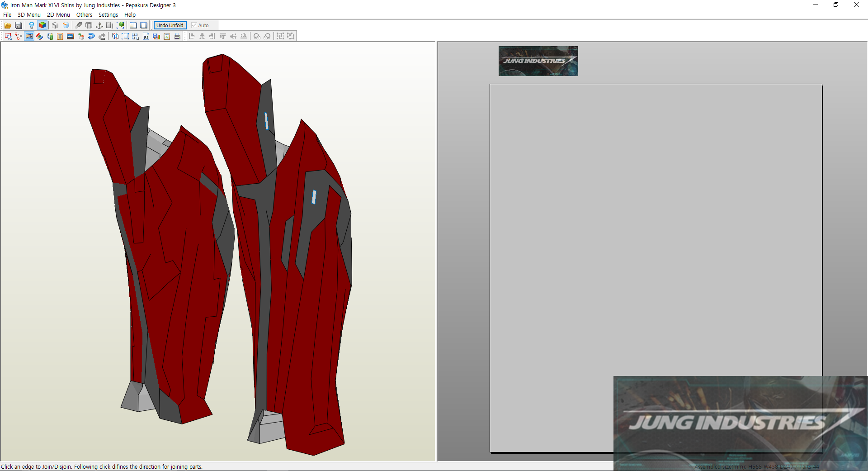Click the Add Image picture icon

(x=71, y=36)
